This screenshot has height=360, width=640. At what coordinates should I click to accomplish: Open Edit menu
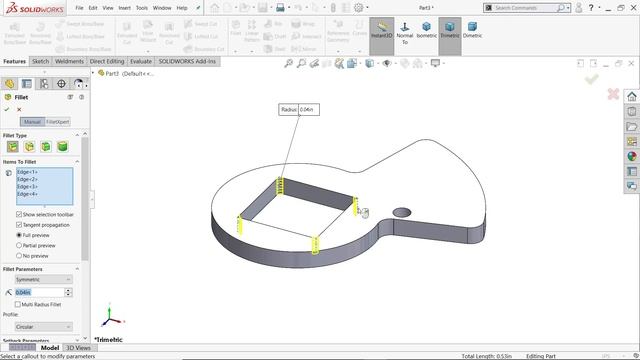point(93,8)
